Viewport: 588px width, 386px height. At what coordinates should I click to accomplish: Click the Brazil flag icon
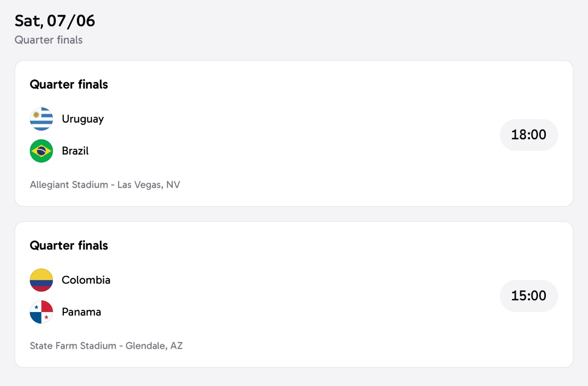41,151
